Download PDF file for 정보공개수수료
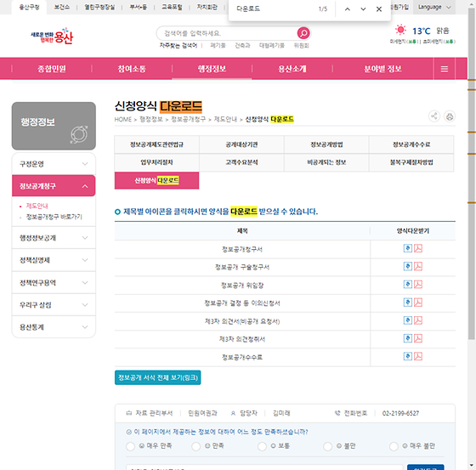The height and width of the screenshot is (470, 476). point(418,356)
